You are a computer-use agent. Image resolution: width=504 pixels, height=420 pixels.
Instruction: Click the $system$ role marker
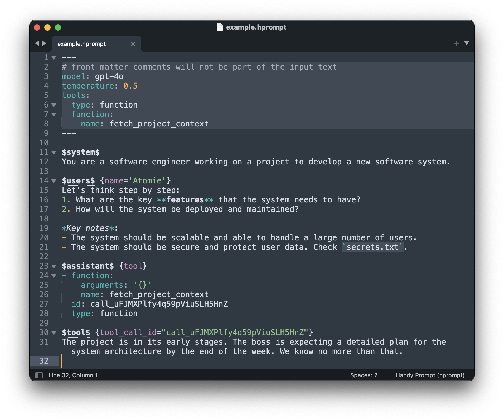click(81, 152)
